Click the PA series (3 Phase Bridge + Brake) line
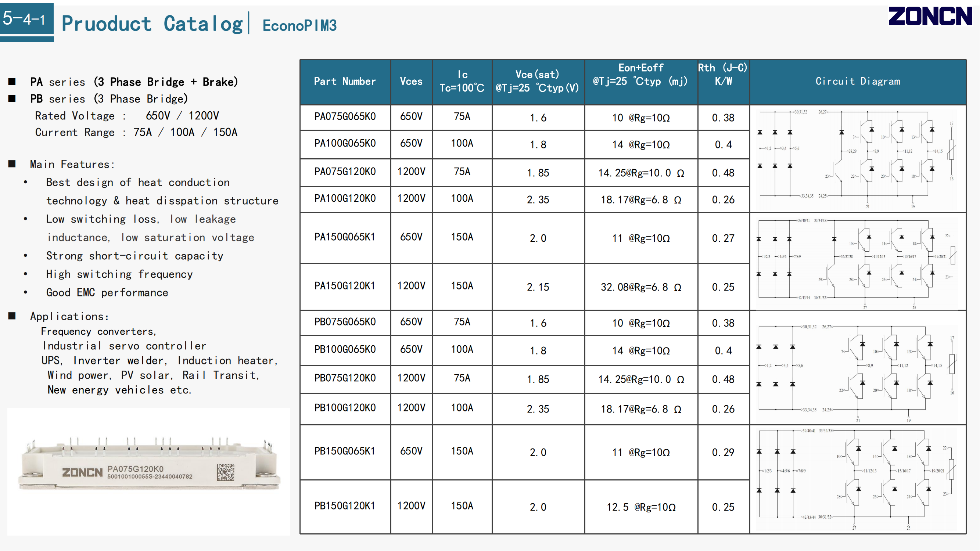The height and width of the screenshot is (551, 980). pyautogui.click(x=134, y=82)
